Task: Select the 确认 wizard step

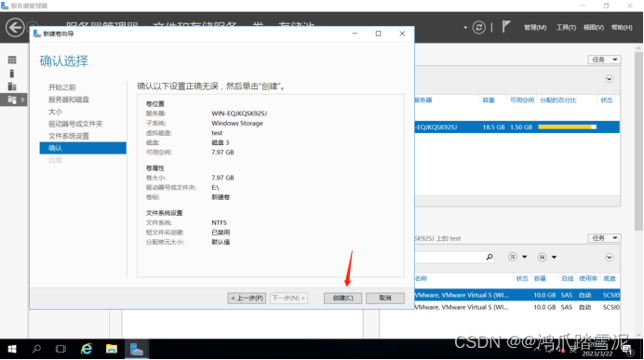Action: pos(83,148)
